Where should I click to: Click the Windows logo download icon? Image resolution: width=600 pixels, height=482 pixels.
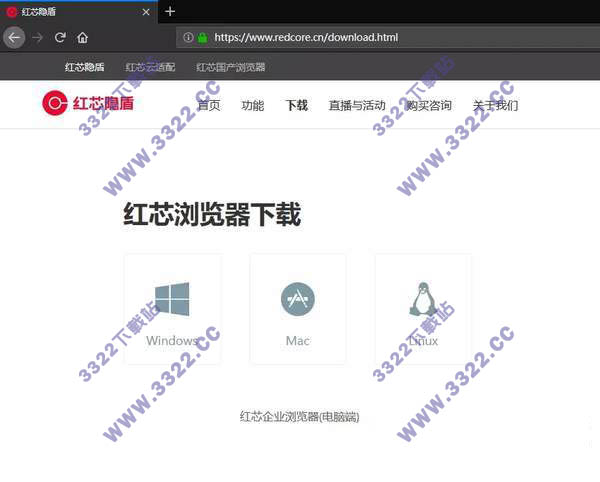coord(172,299)
